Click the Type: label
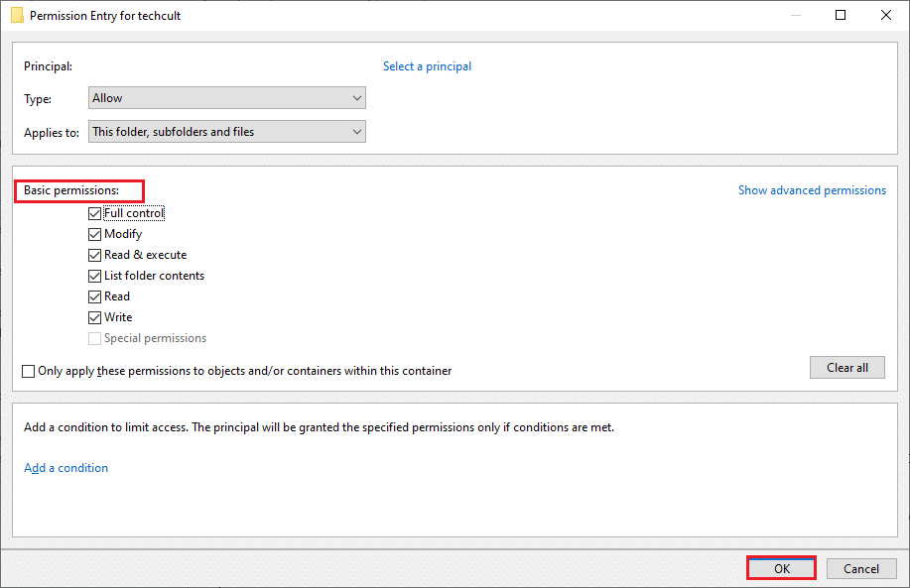Image resolution: width=910 pixels, height=588 pixels. coord(38,99)
